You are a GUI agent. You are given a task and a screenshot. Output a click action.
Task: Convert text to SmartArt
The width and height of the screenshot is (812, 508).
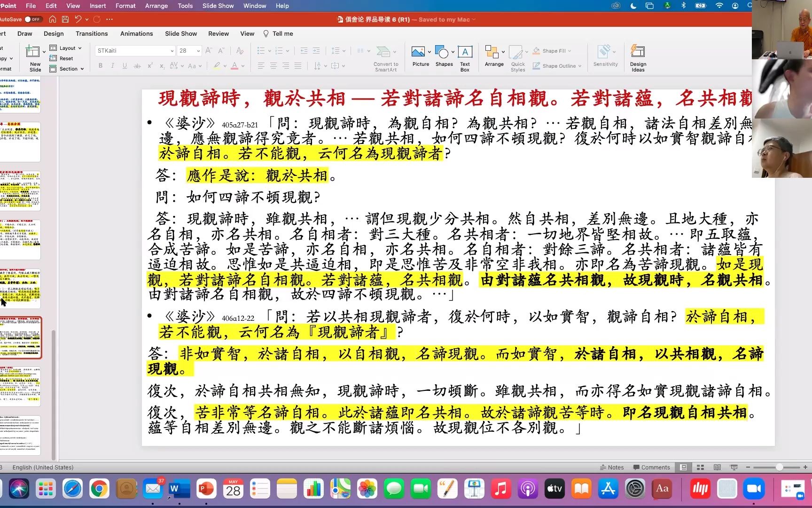pyautogui.click(x=386, y=58)
